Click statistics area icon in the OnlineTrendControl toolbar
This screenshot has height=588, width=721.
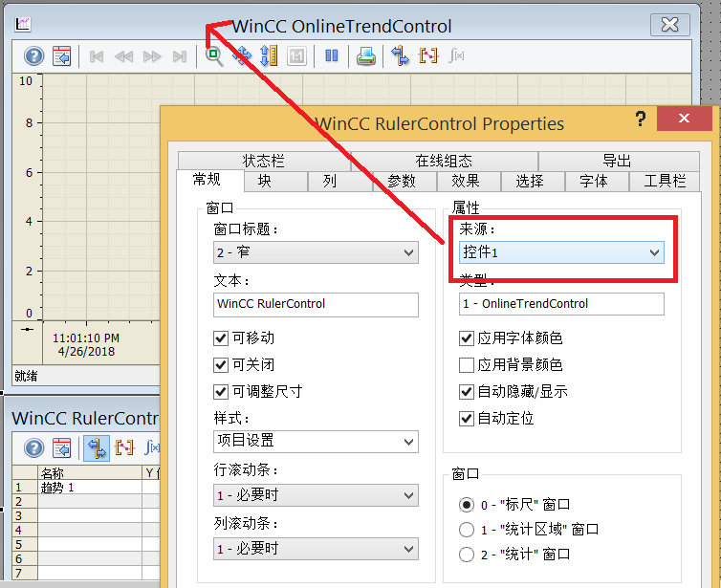pyautogui.click(x=428, y=56)
